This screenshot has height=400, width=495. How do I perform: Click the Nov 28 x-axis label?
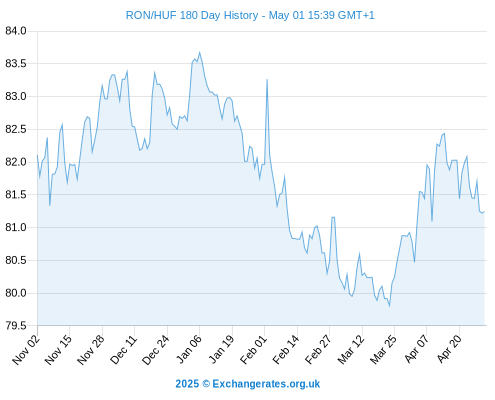coord(91,349)
